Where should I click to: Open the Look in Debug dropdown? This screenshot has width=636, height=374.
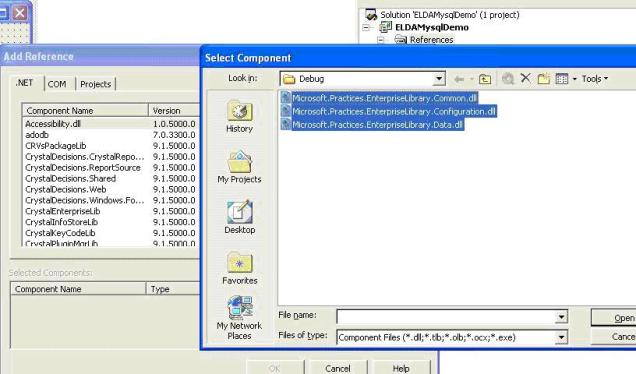click(438, 79)
